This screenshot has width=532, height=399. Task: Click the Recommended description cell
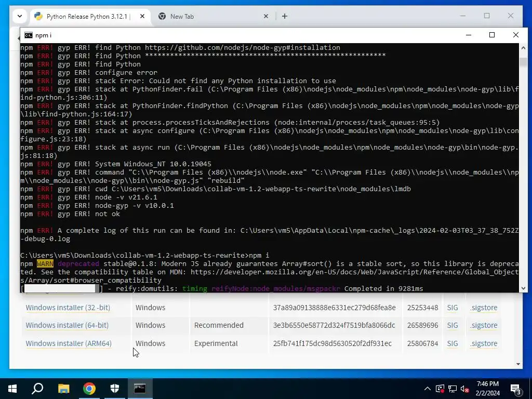[219, 325]
